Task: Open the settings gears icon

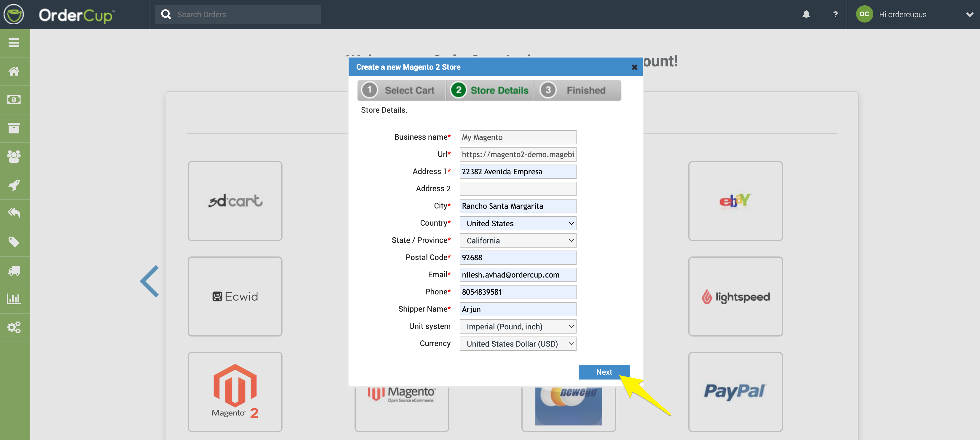Action: 14,327
